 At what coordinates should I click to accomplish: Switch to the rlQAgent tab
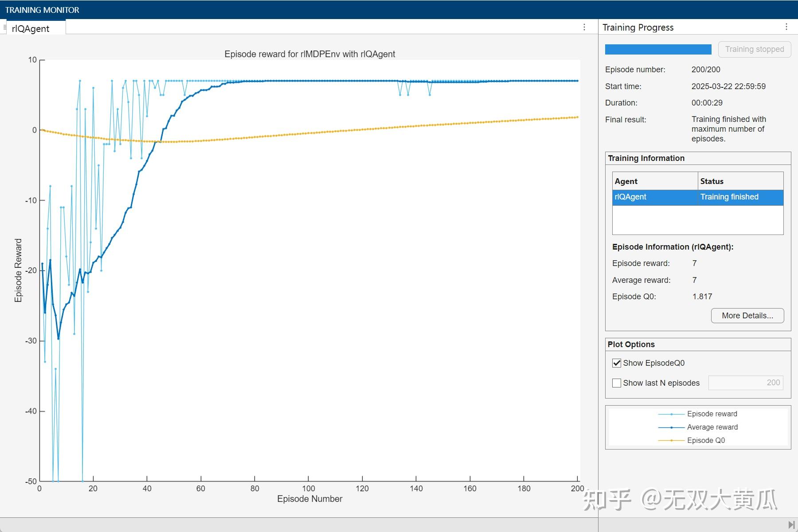coord(31,28)
